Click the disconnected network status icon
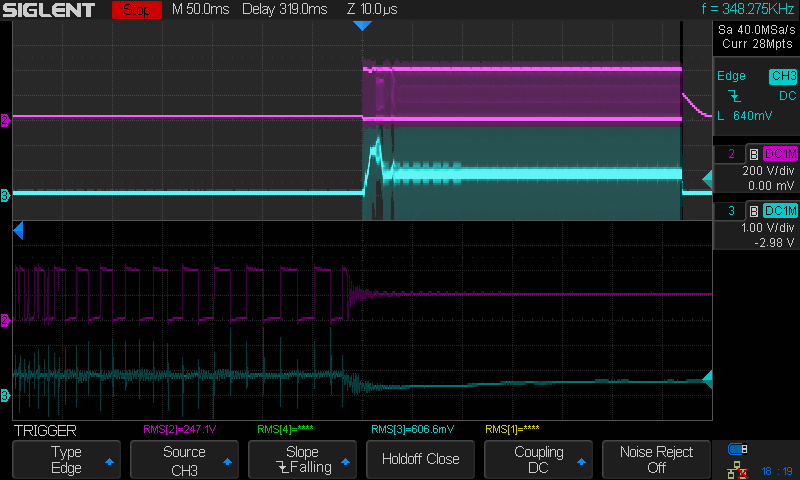Screen dimensions: 800x480 click(x=738, y=470)
